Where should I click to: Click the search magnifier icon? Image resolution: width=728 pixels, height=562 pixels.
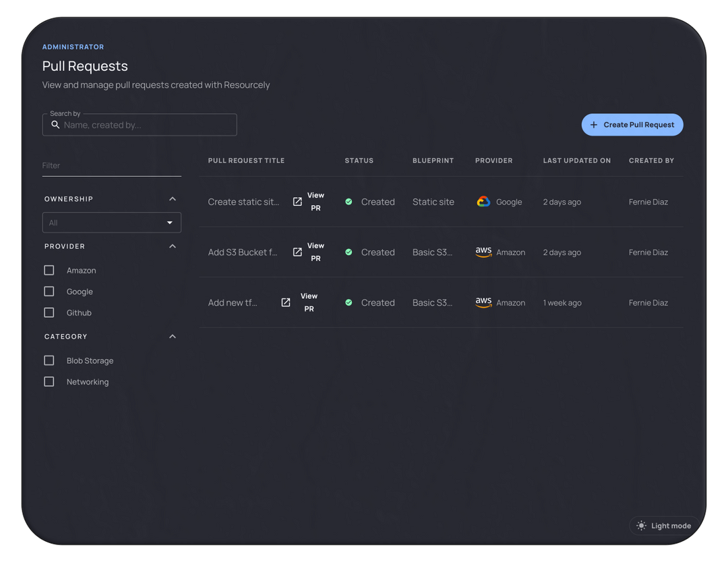(55, 125)
